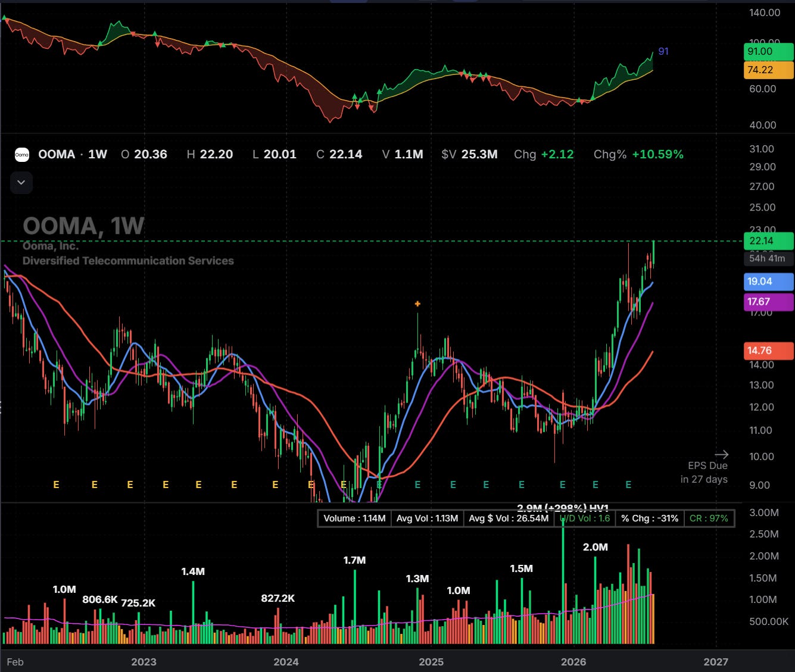Click the blue 19.04 moving average label
The image size is (795, 672).
[x=768, y=282]
